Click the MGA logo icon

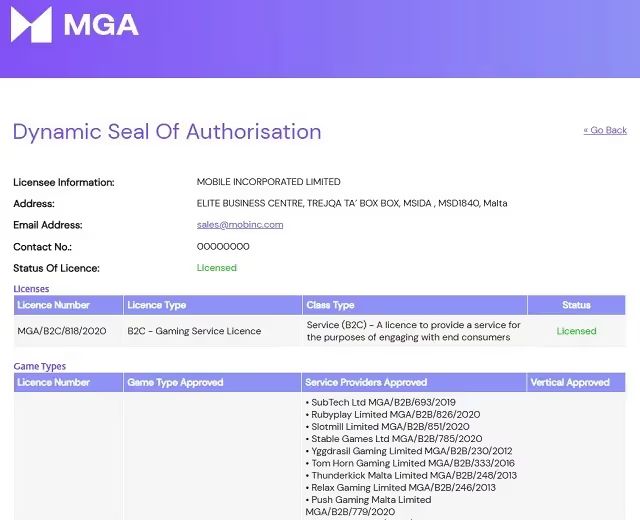[31, 24]
